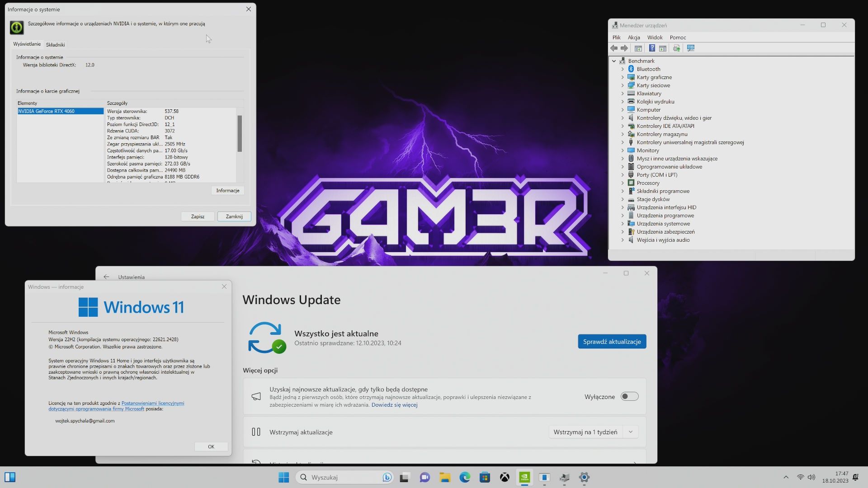The width and height of the screenshot is (868, 488).
Task: Toggle the console tree pane icon in Device Manager
Action: coord(638,48)
